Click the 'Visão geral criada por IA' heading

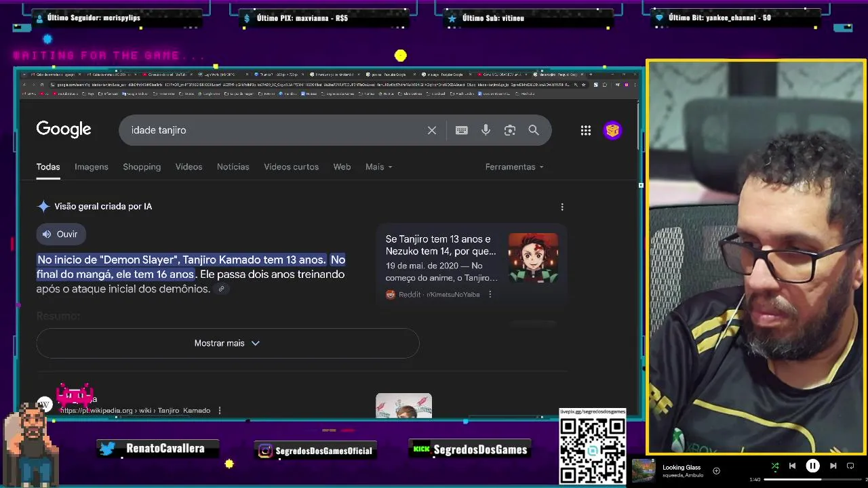(x=103, y=207)
